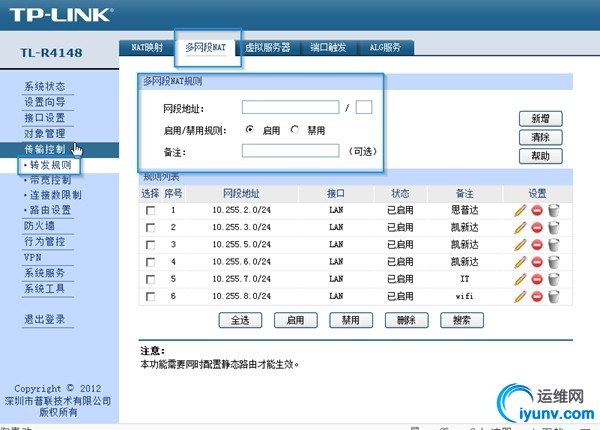Open the 虚拟服务器 tab
The image size is (600, 430).
pyautogui.click(x=268, y=47)
